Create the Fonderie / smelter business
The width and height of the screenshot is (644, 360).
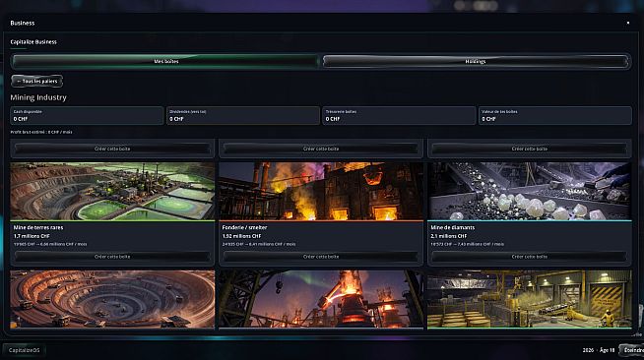coord(321,257)
